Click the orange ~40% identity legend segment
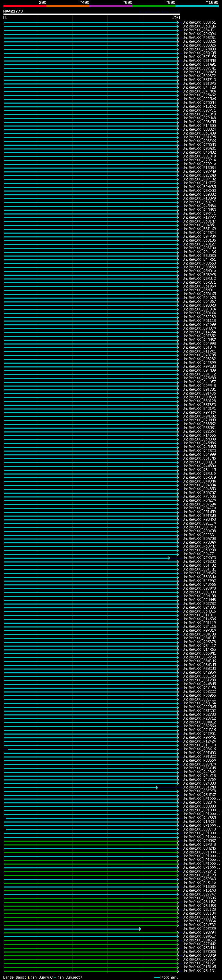The width and height of the screenshot is (222, 980). tap(68, 6)
